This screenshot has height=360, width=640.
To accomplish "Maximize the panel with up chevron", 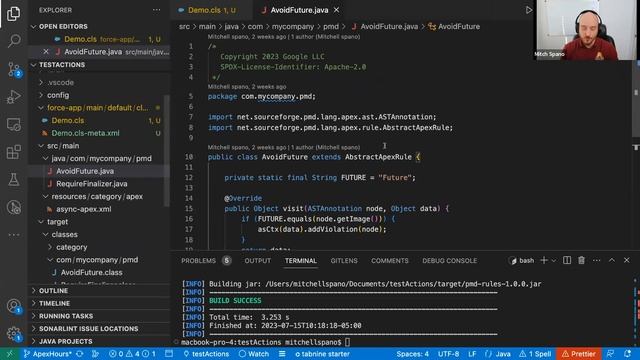I will (x=612, y=260).
